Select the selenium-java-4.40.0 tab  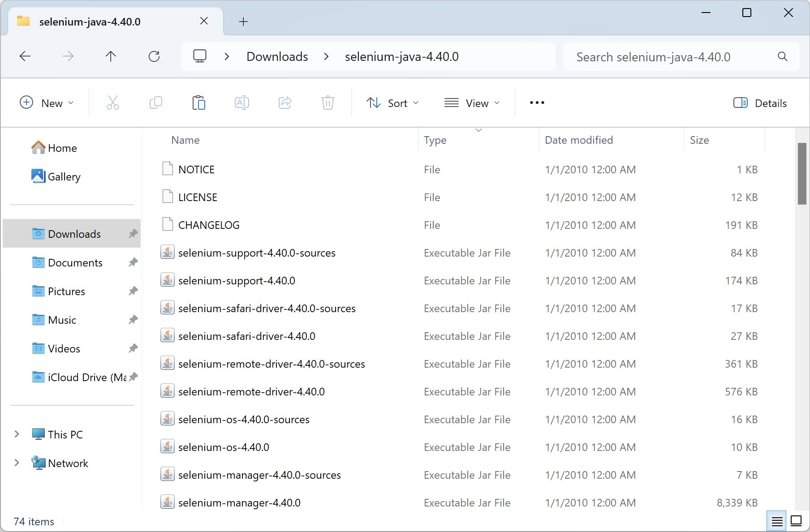pos(90,21)
